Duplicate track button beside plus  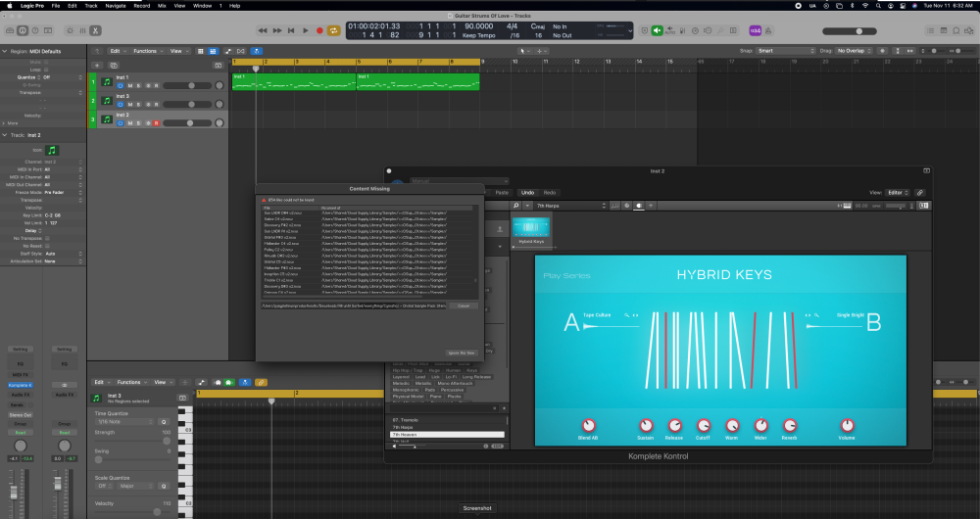114,65
